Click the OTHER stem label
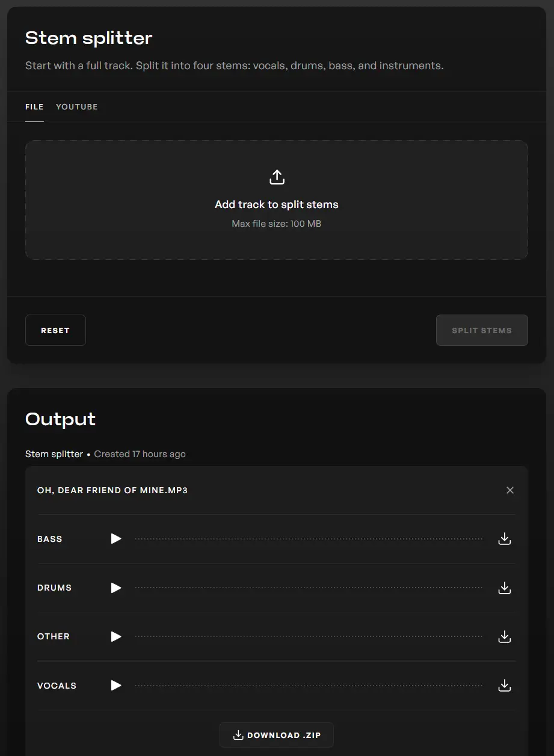 tap(54, 636)
